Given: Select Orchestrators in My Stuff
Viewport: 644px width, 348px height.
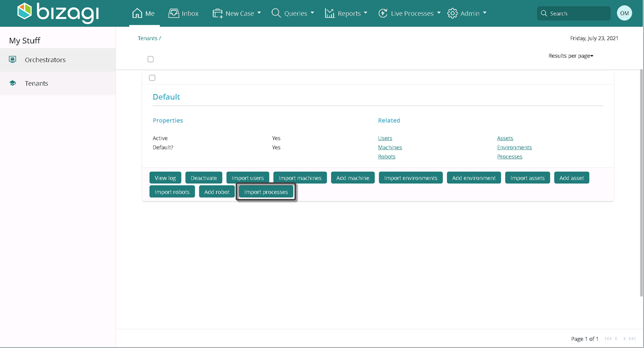Looking at the screenshot, I should coord(58,59).
